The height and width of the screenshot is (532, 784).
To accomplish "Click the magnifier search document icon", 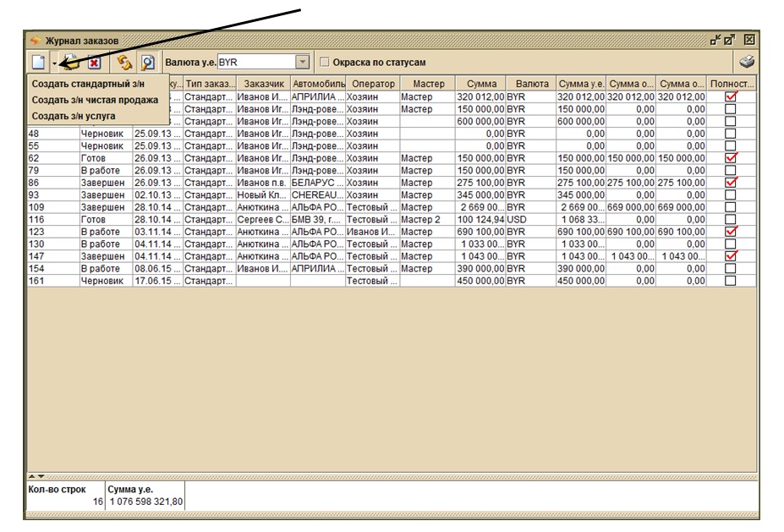I will pyautogui.click(x=147, y=63).
